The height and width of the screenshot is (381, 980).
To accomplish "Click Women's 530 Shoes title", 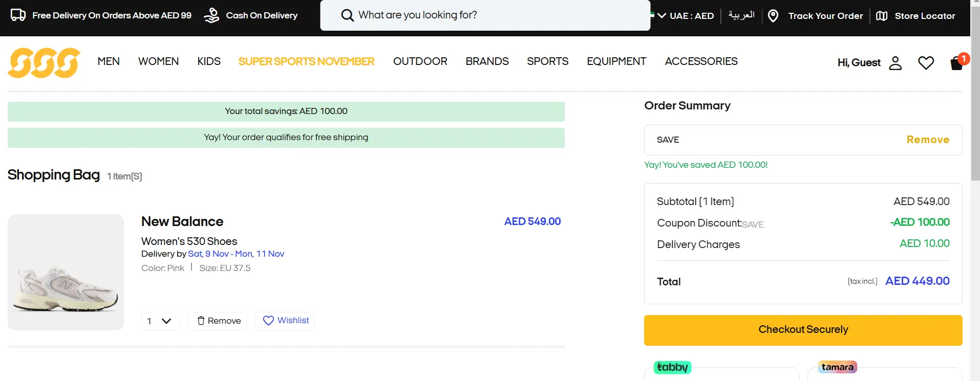I will (189, 241).
